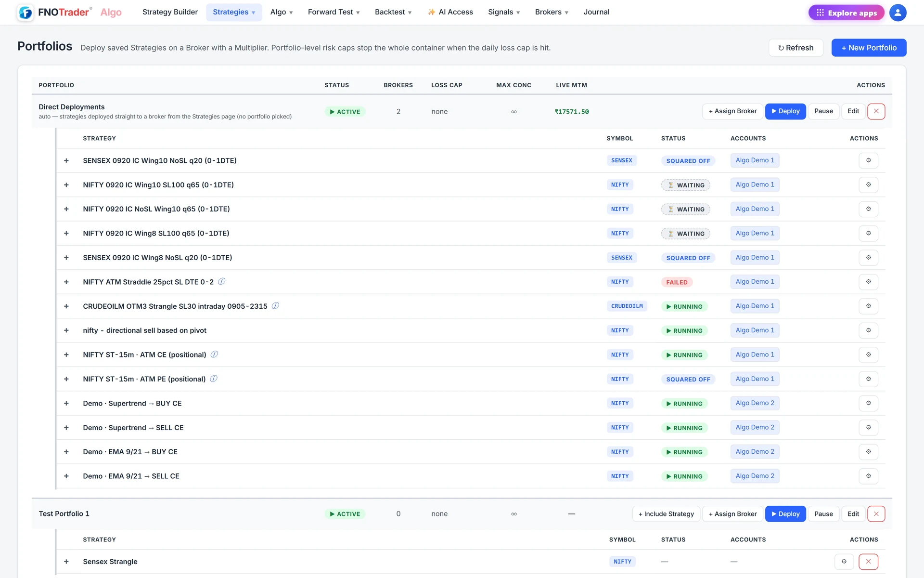This screenshot has width=924, height=578.
Task: Open settings gear for Demo EMA 9/21 BUY CE row
Action: point(868,452)
